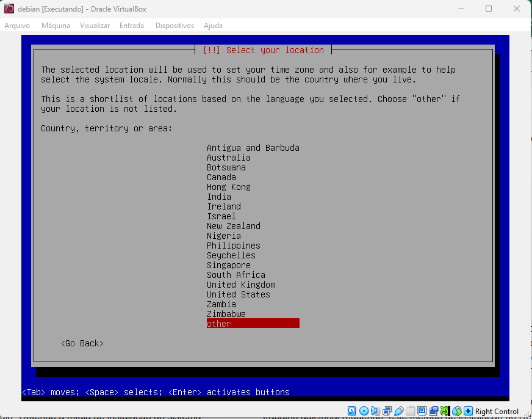Click the hard disk activity status icon
Image resolution: width=532 pixels, height=419 pixels.
point(352,411)
